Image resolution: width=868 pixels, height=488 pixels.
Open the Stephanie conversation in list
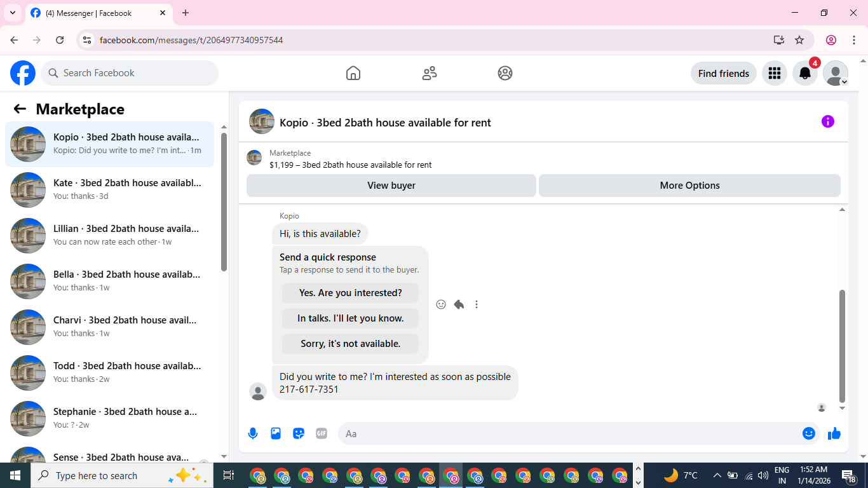coord(109,419)
